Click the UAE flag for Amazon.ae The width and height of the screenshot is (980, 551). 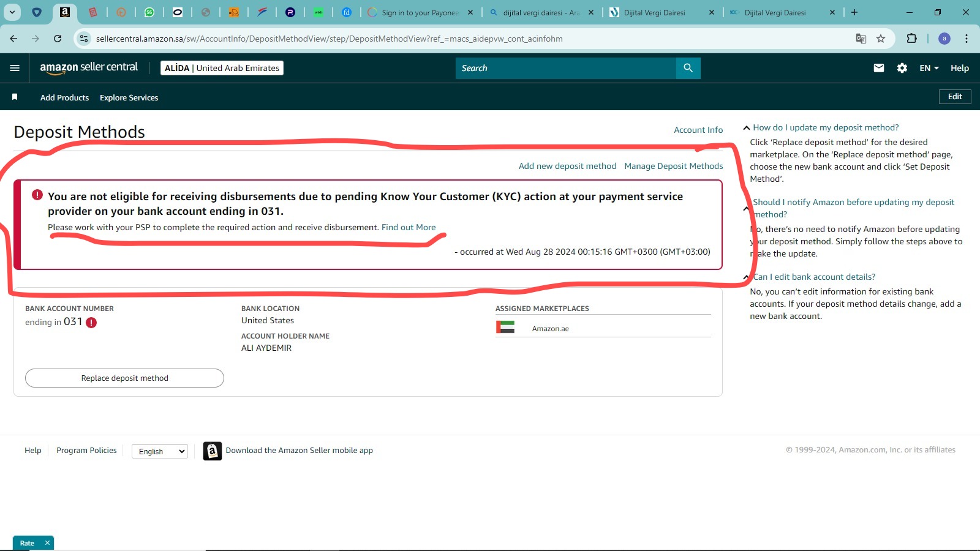pyautogui.click(x=505, y=327)
